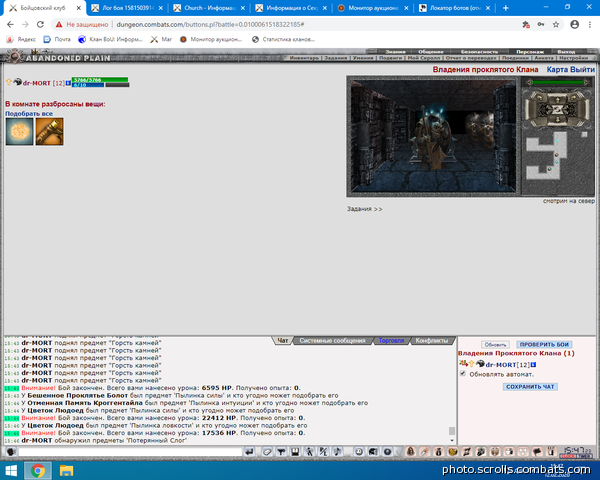Image resolution: width=600 pixels, height=480 pixels.
Task: Switch to the 'Торговля' chat tab
Action: coord(391,340)
